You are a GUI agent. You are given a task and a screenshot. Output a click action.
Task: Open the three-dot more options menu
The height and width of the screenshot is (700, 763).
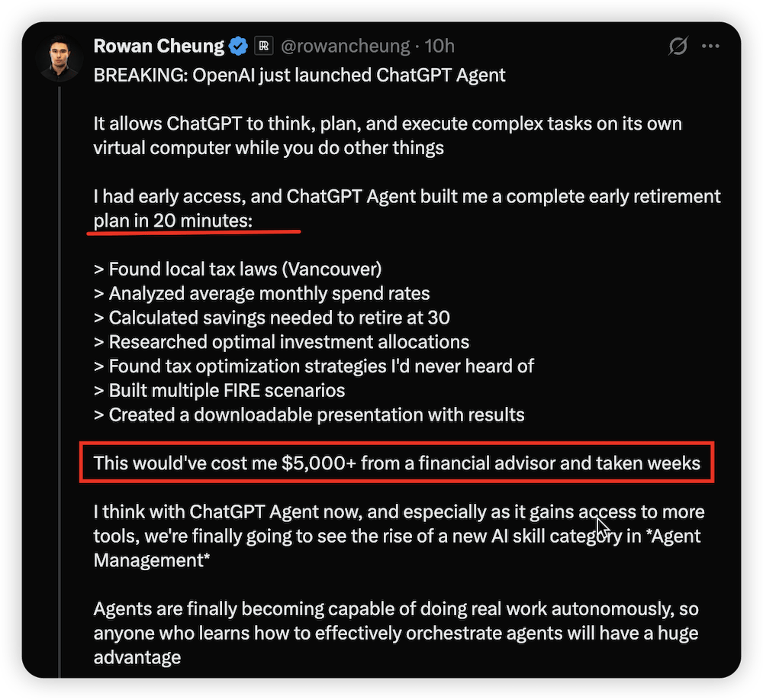pos(710,47)
